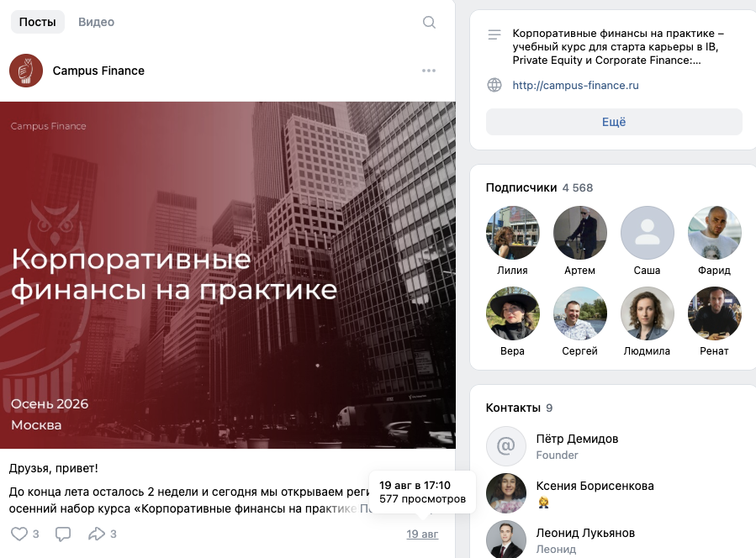
Task: Open subscriber Сергей's avatar
Action: (x=579, y=313)
